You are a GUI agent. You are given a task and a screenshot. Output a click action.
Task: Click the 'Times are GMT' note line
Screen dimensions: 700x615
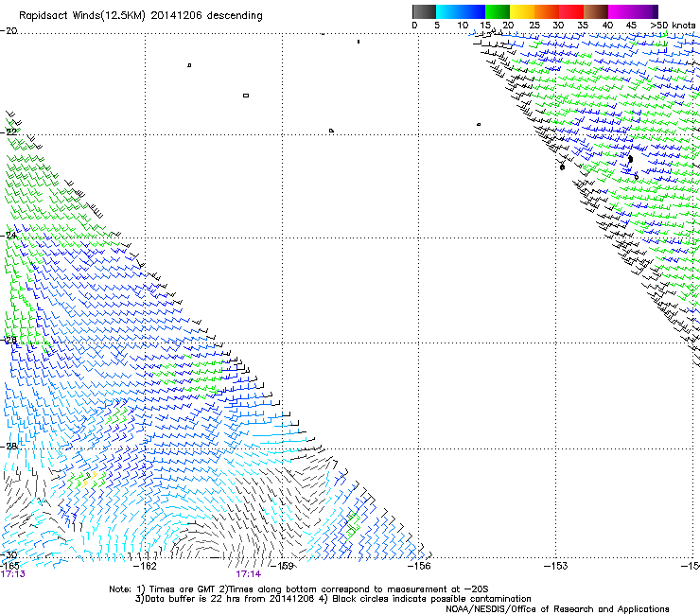click(x=298, y=589)
